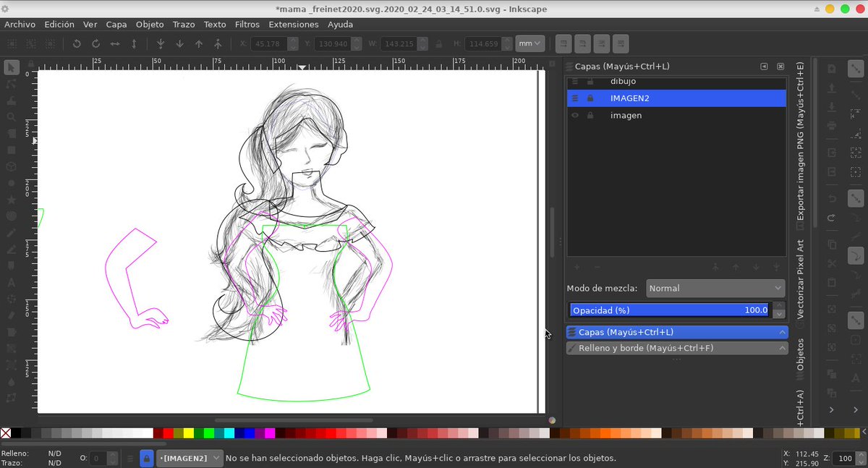Select the Text tool in left toolbox

tap(11, 282)
